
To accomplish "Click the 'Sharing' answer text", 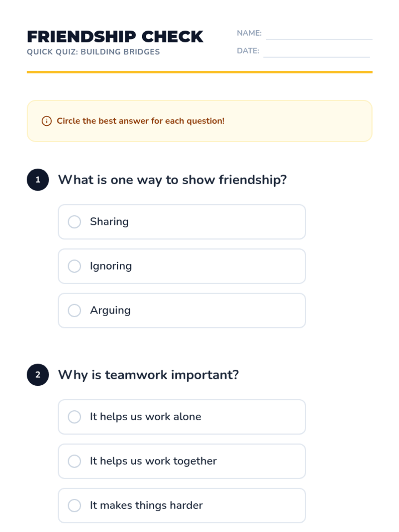I will pyautogui.click(x=109, y=222).
